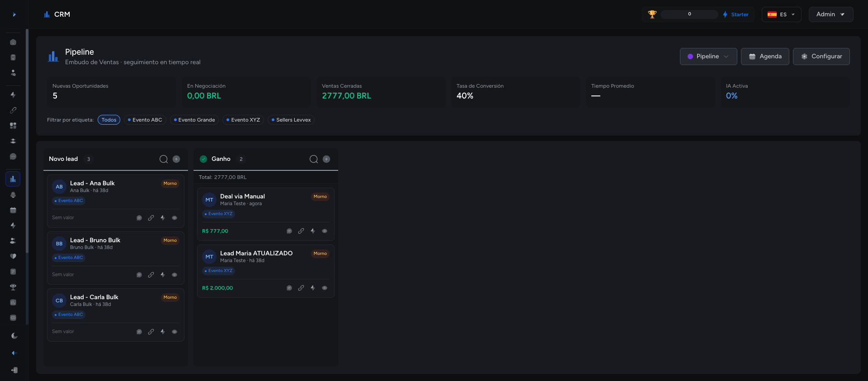Click lightning icon on Deal via Manual card
The height and width of the screenshot is (381, 868).
point(313,231)
